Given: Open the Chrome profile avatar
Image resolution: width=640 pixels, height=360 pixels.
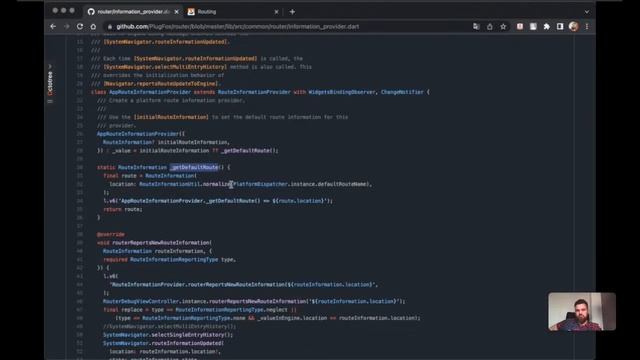Looking at the screenshot, I should [x=573, y=27].
